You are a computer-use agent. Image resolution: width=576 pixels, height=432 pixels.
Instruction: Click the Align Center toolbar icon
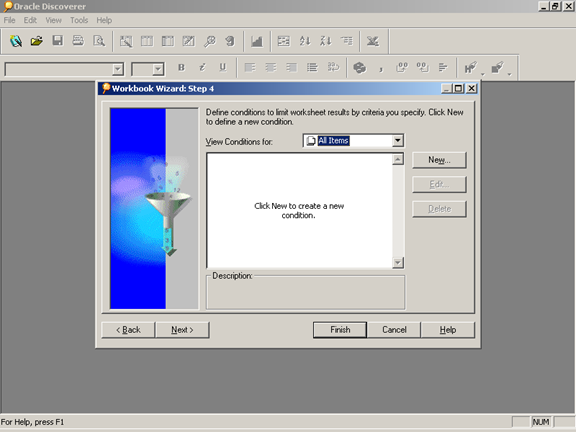pos(271,68)
